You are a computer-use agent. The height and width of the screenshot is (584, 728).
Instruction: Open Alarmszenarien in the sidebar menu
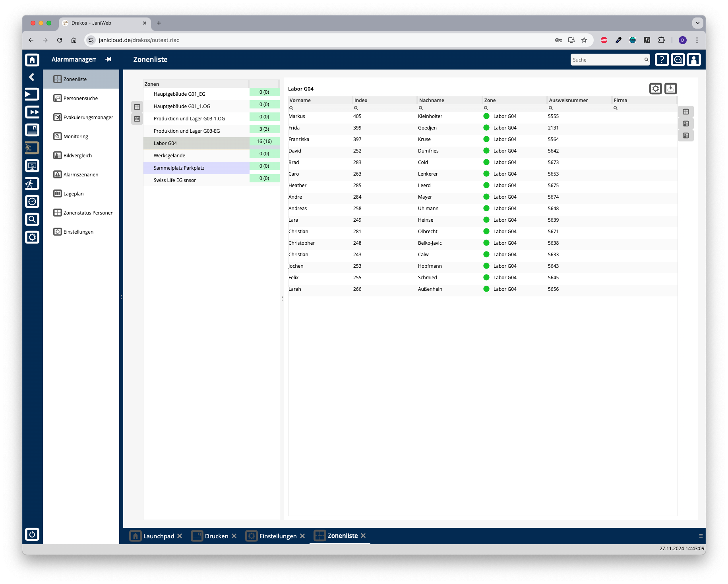[81, 174]
